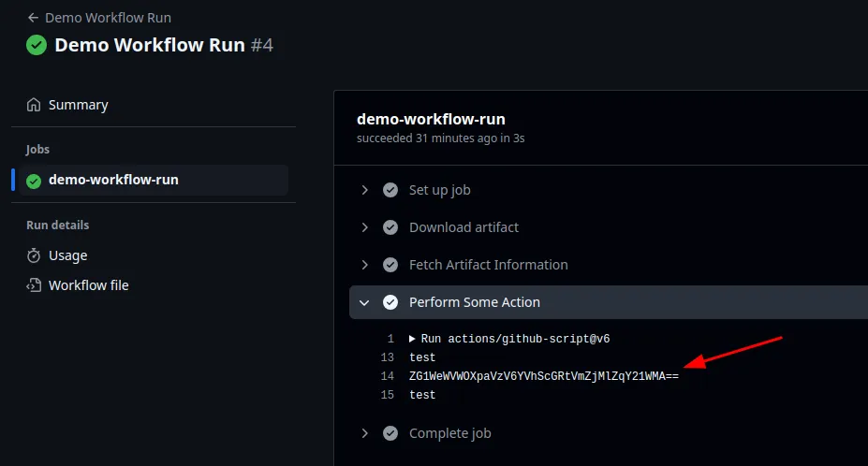
Task: Click the 'test' output on line 15
Action: click(x=422, y=395)
